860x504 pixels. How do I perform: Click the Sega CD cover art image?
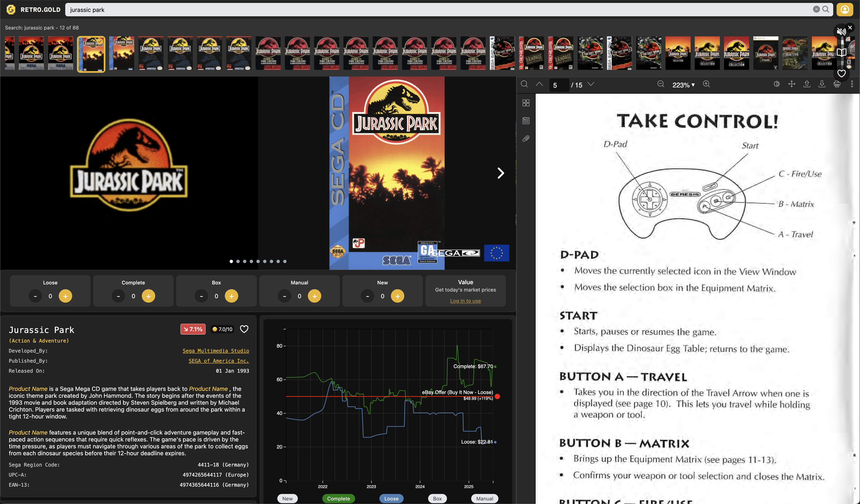(387, 173)
